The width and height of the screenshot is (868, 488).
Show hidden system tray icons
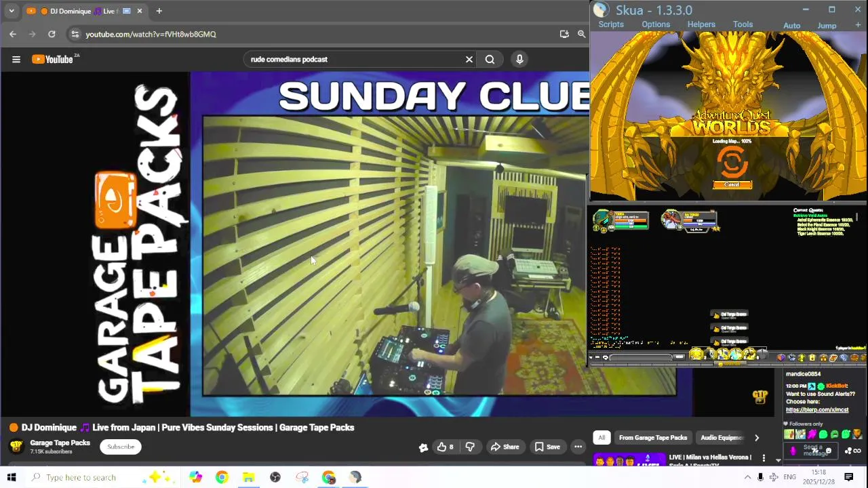click(x=747, y=477)
